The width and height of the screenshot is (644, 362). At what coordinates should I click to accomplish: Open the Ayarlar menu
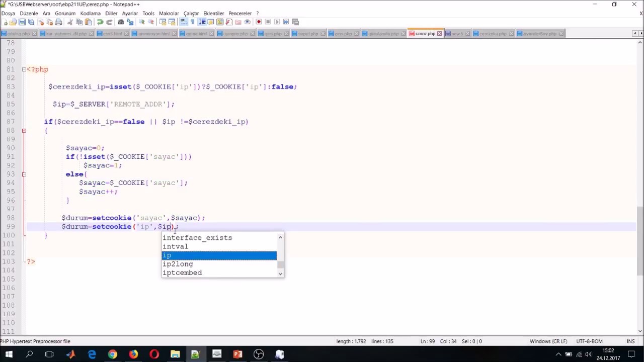(130, 14)
